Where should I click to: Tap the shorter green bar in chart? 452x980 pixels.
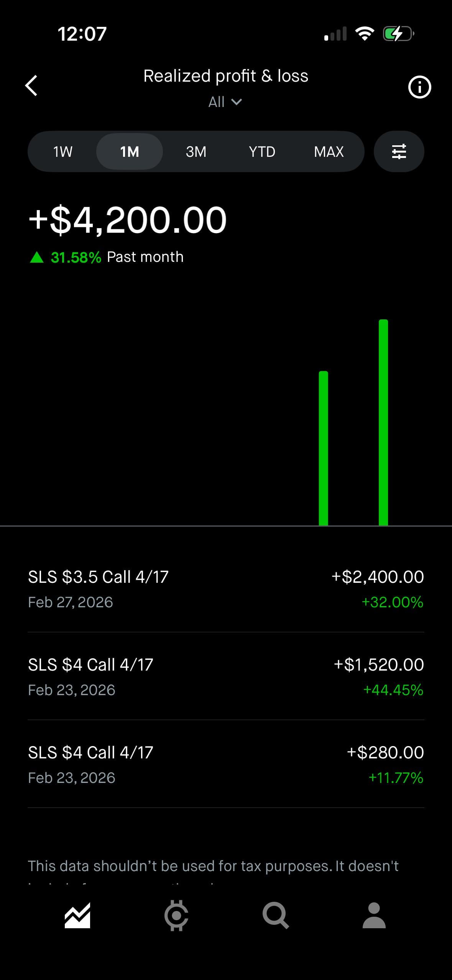pyautogui.click(x=323, y=449)
